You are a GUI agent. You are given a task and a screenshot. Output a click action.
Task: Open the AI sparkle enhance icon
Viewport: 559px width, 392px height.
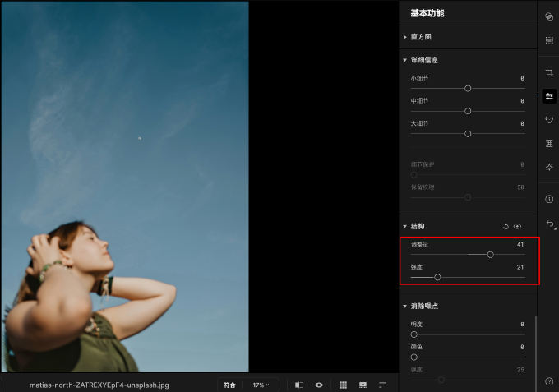pyautogui.click(x=549, y=167)
